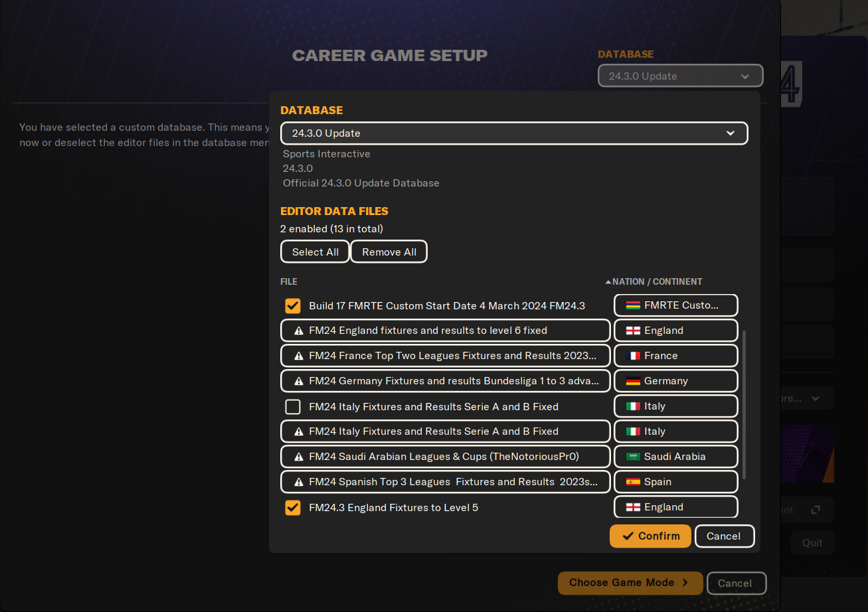Click the FMRTE Custom nation flag icon
Image resolution: width=868 pixels, height=612 pixels.
(x=633, y=305)
